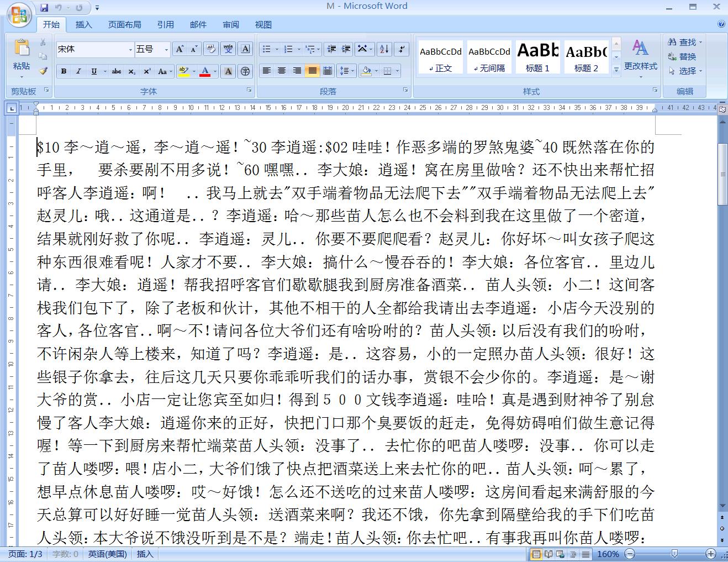
Task: Click the Format Painter brush icon
Action: 43,71
